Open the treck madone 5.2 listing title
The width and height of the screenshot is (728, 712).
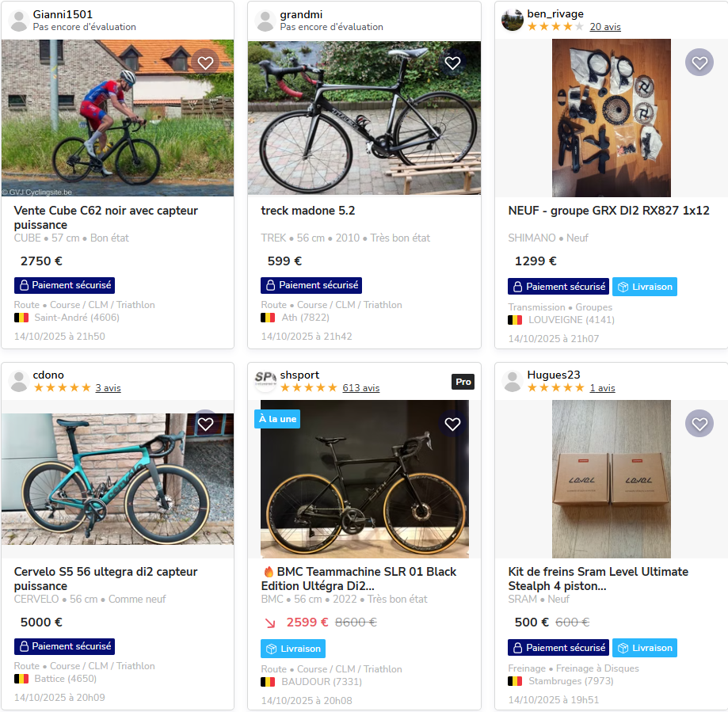click(308, 211)
